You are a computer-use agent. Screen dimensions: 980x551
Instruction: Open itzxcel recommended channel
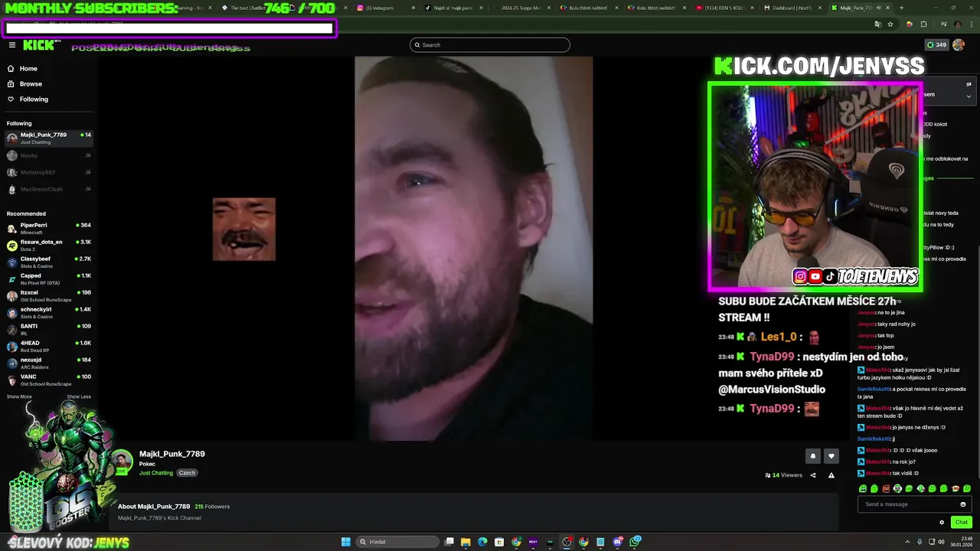coord(48,295)
